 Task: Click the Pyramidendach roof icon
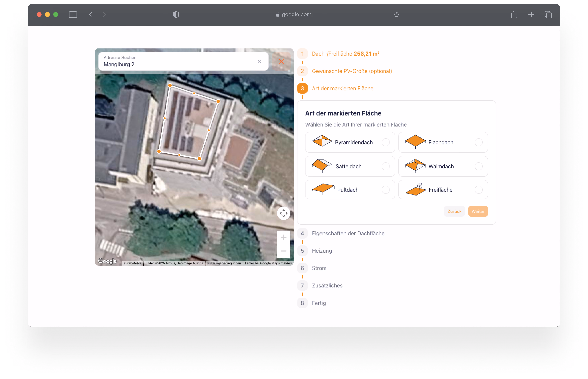pyautogui.click(x=322, y=142)
